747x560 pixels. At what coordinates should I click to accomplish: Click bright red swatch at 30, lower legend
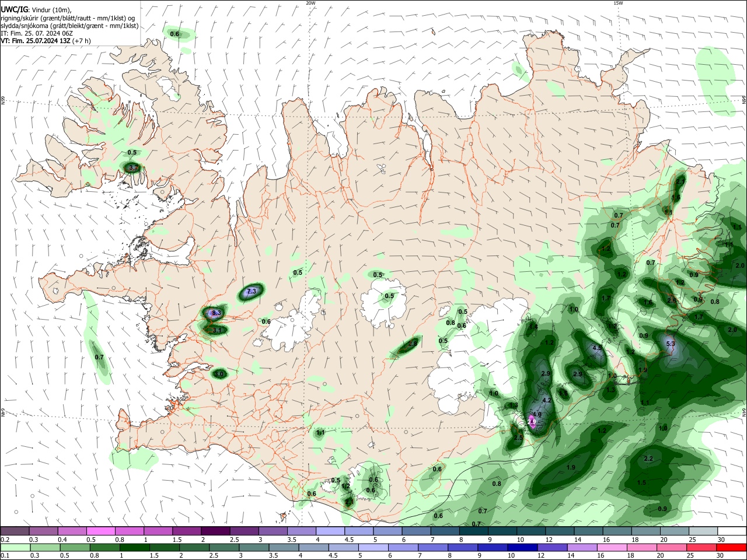[x=732, y=547]
